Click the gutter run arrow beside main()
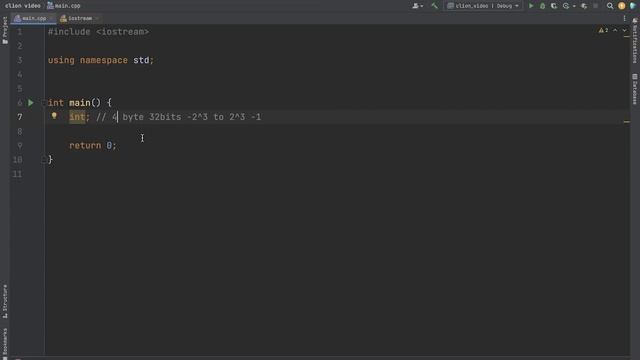The image size is (640, 360). tap(31, 103)
